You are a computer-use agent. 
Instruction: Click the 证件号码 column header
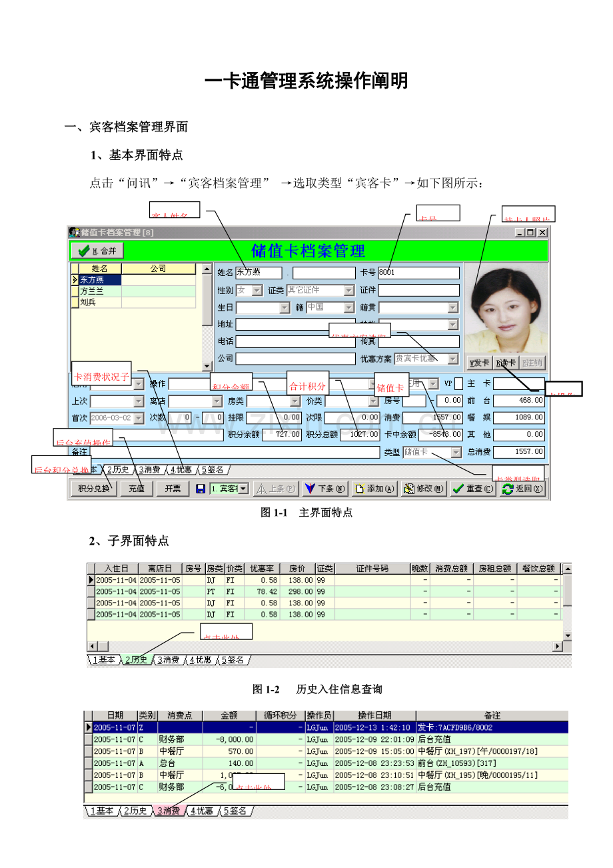(x=372, y=569)
